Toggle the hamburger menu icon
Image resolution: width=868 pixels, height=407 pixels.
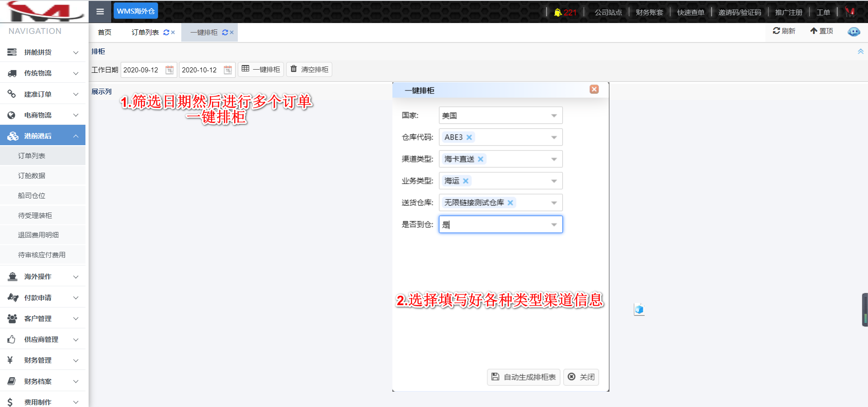tap(100, 11)
